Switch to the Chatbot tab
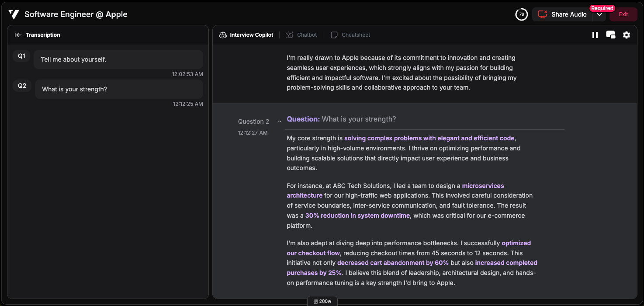The height and width of the screenshot is (306, 644). click(301, 35)
